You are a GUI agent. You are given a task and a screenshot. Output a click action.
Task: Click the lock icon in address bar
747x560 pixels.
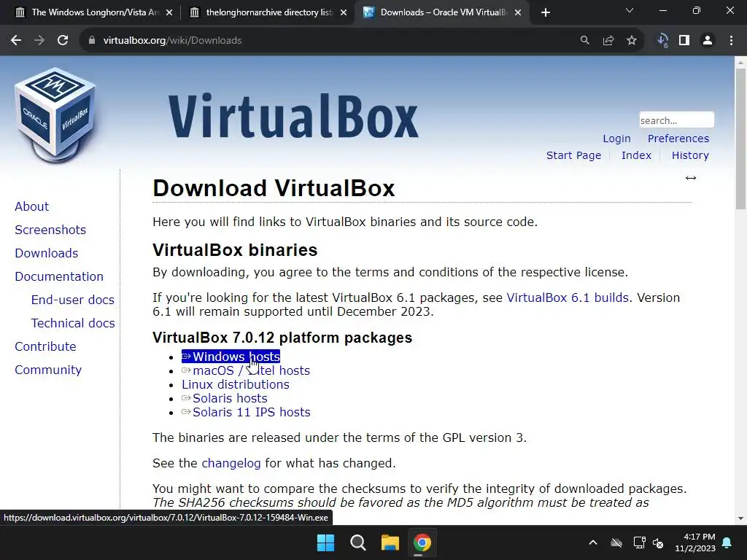point(92,41)
